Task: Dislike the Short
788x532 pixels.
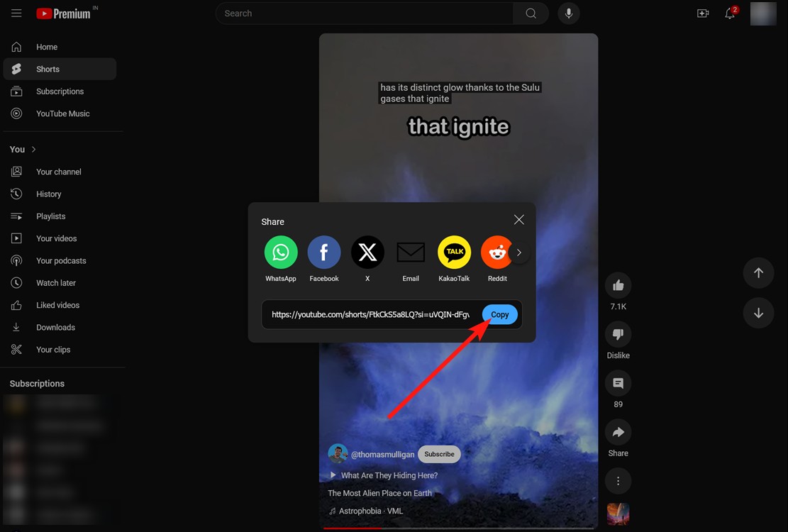Action: (x=618, y=333)
